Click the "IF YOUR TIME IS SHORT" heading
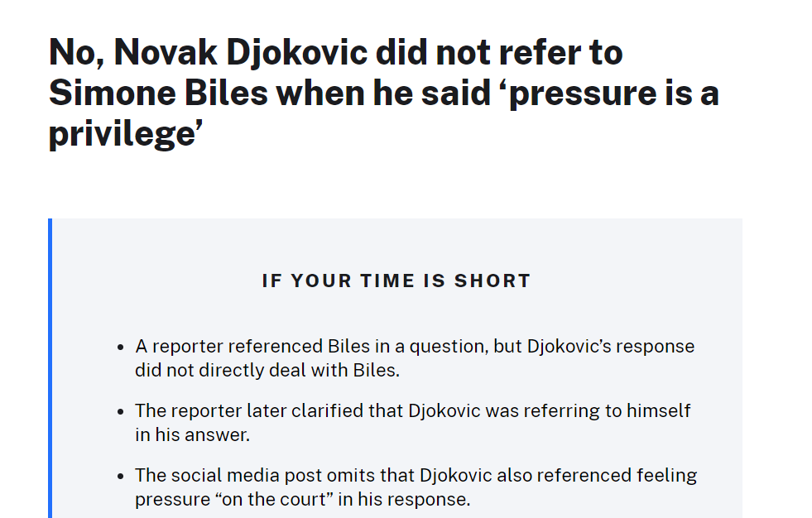This screenshot has width=812, height=518. pos(396,281)
